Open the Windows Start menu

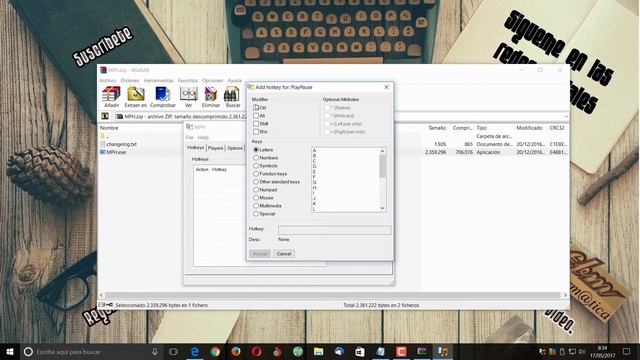click(x=10, y=351)
